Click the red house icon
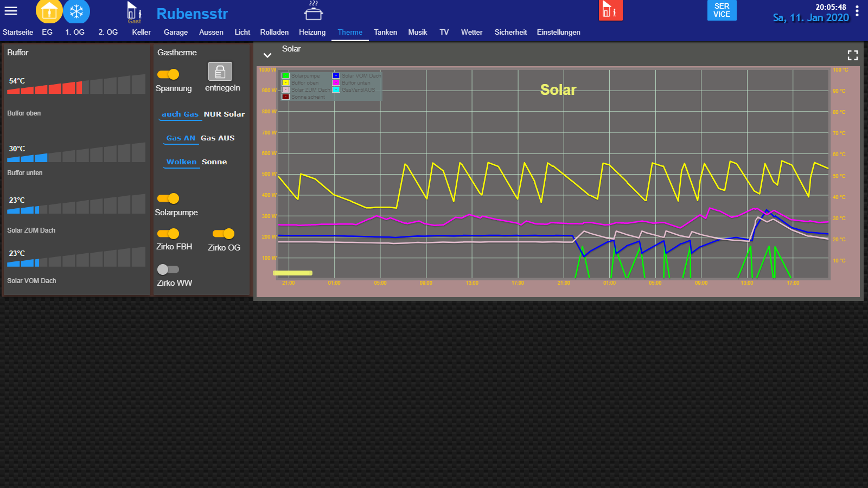Screen dimensions: 868x488 coord(610,10)
